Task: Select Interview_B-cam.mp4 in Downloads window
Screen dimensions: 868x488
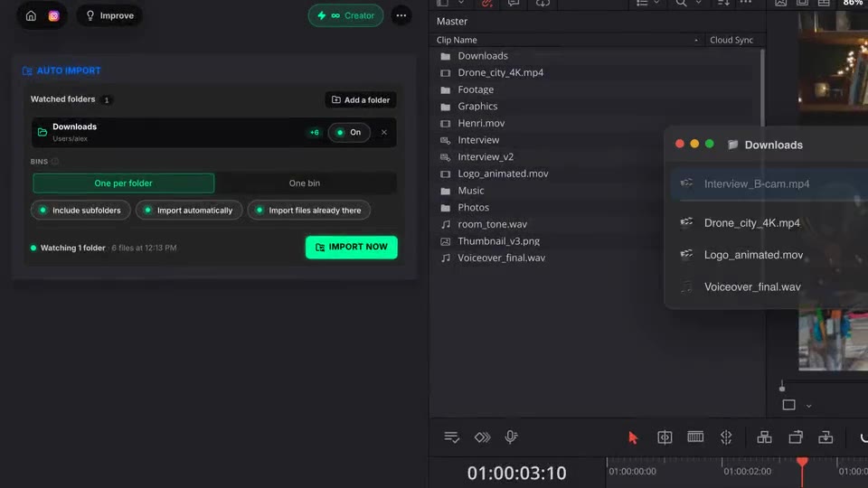Action: coord(769,183)
